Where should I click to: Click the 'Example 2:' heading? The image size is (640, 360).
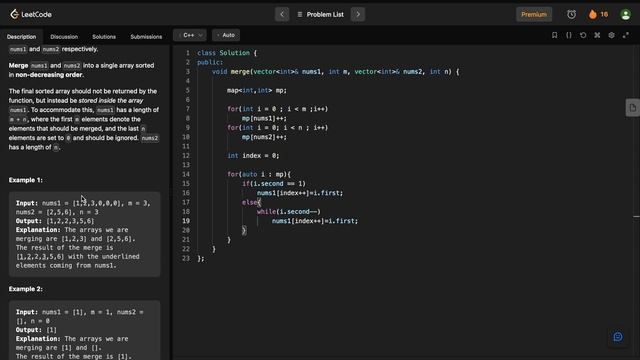coord(26,289)
